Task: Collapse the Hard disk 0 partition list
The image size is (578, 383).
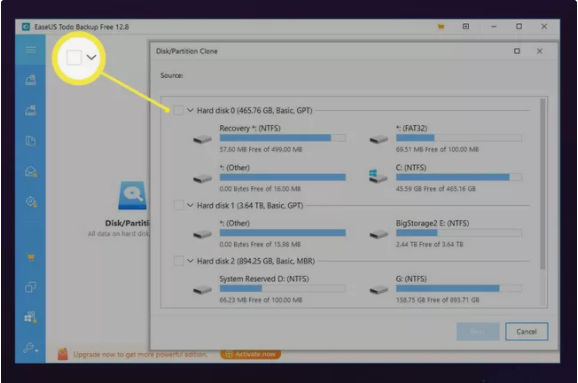Action: (x=190, y=110)
